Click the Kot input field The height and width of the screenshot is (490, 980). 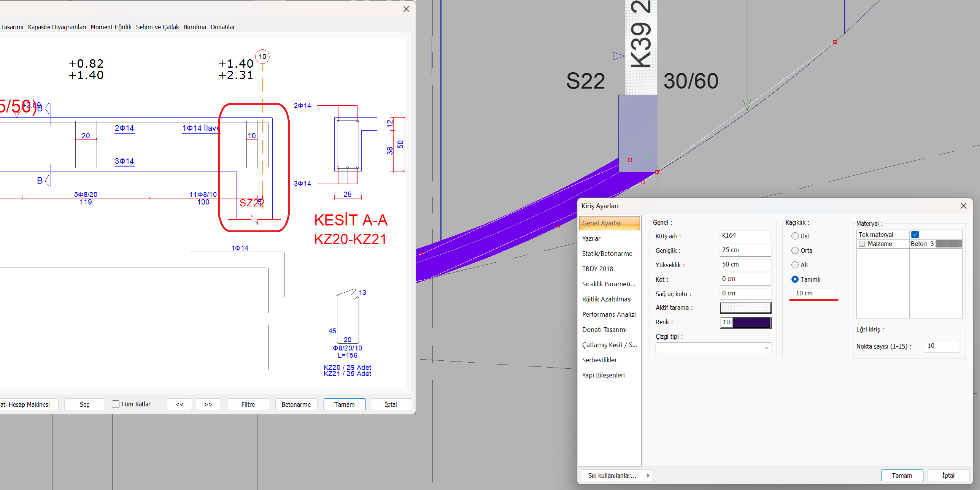click(745, 279)
